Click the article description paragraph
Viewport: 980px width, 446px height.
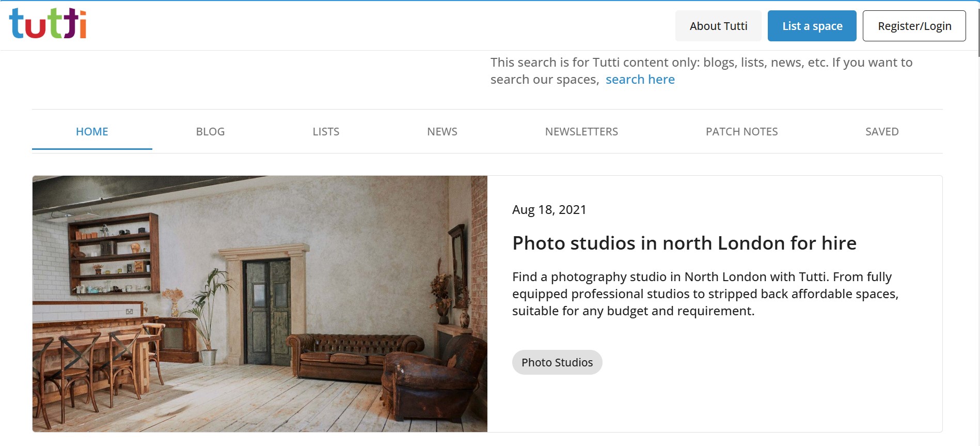point(705,294)
